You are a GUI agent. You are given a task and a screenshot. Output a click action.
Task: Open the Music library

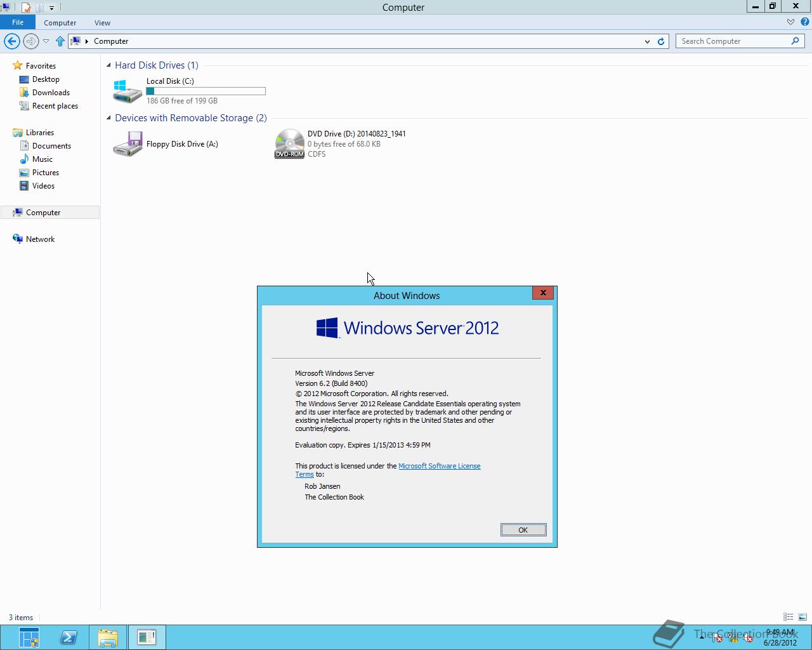pos(43,159)
